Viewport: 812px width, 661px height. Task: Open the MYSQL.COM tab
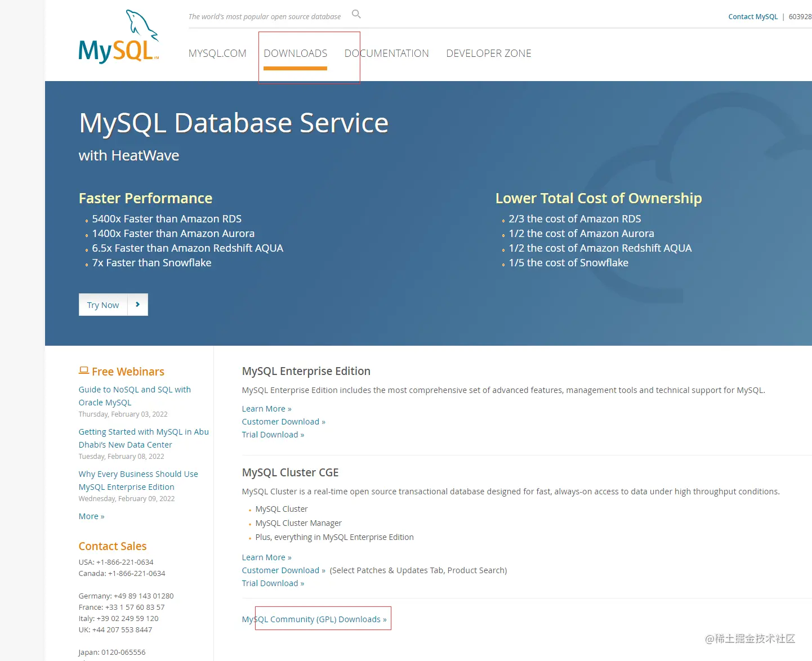[x=217, y=53]
